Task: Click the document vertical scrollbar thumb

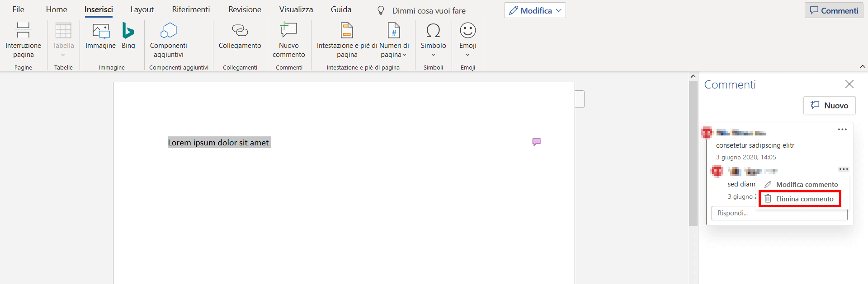Action: 693,153
